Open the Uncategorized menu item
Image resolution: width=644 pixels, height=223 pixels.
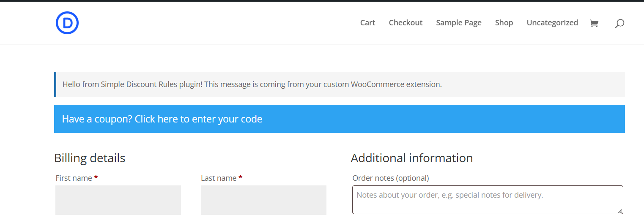click(552, 23)
